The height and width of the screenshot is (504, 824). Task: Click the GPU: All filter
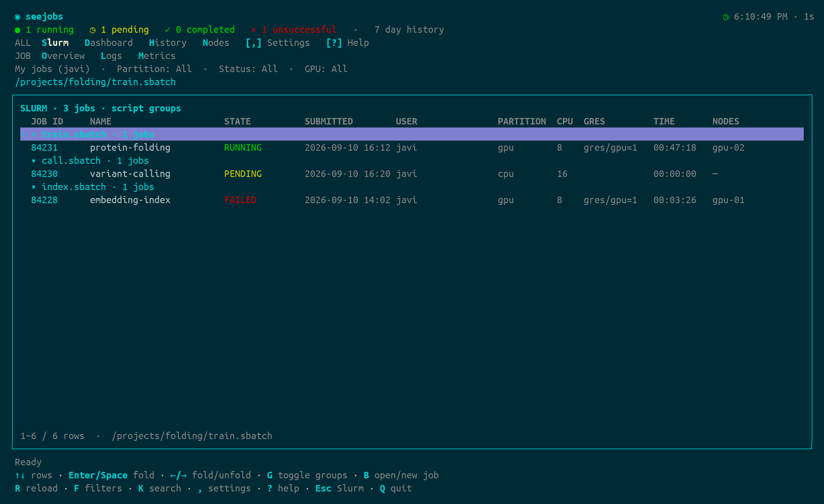tap(326, 69)
